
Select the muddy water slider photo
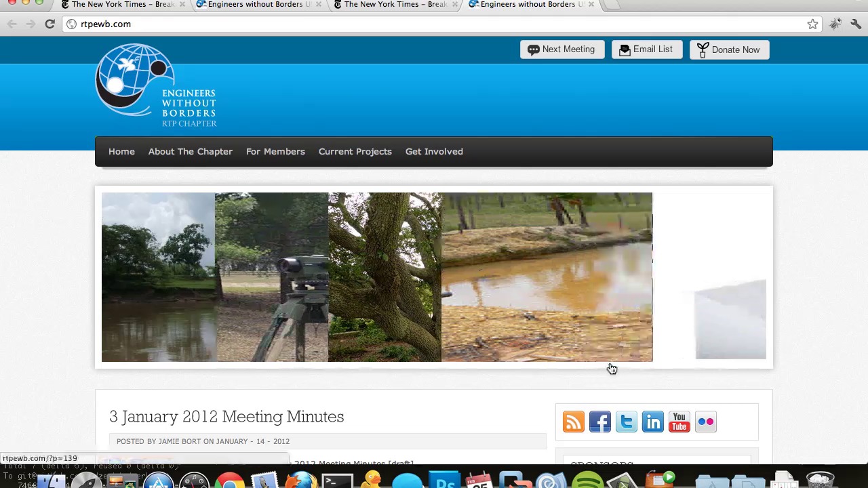[x=547, y=277]
